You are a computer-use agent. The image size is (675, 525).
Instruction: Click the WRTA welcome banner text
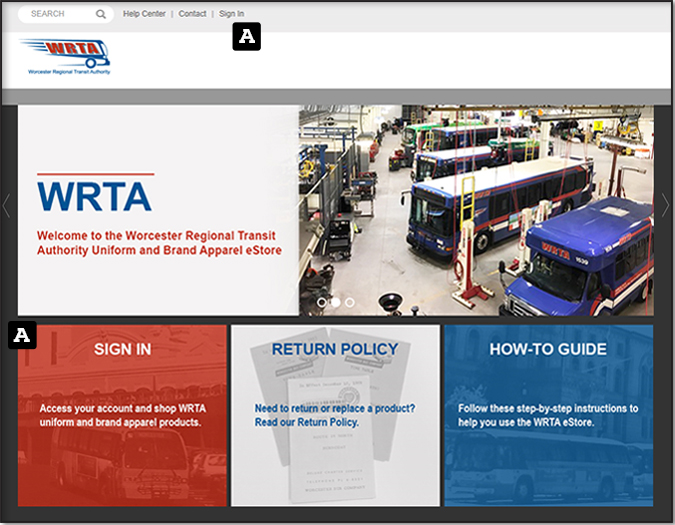click(159, 243)
